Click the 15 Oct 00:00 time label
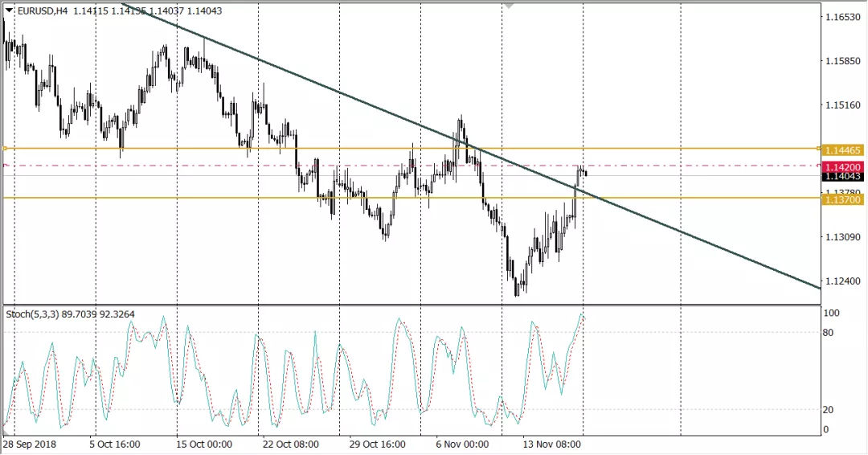This screenshot has height=455, width=868. click(x=205, y=445)
